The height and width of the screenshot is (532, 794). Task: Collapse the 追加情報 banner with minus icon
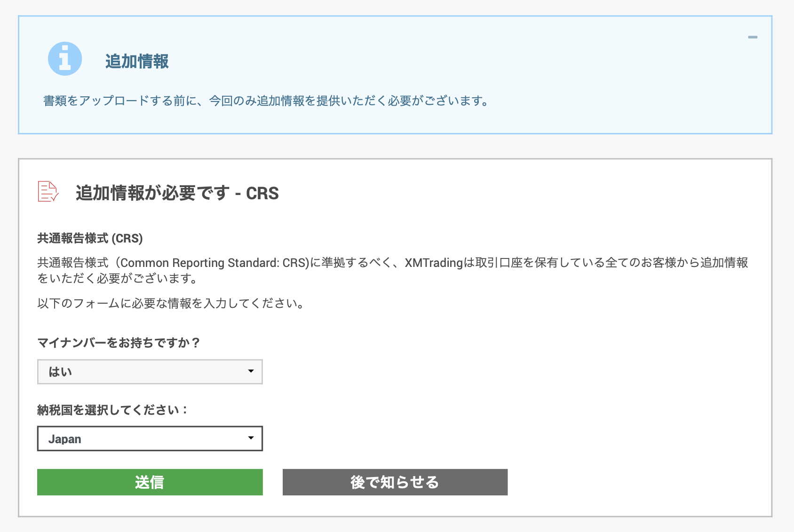[753, 37]
